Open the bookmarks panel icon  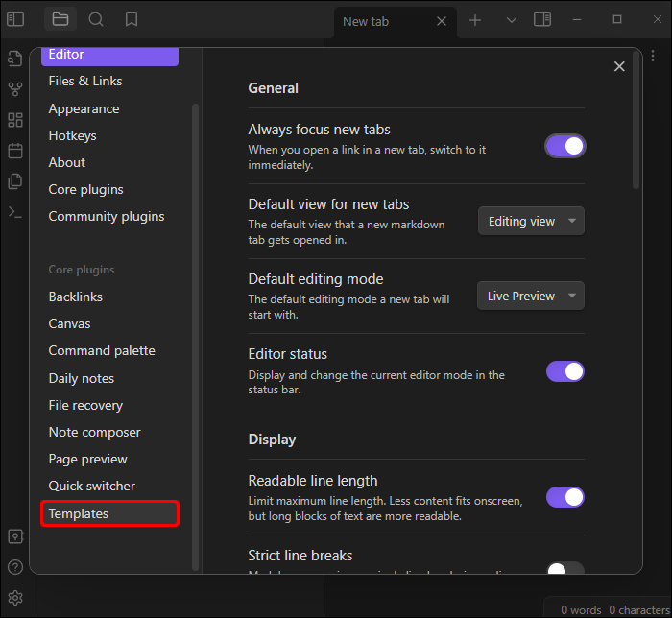click(x=132, y=19)
